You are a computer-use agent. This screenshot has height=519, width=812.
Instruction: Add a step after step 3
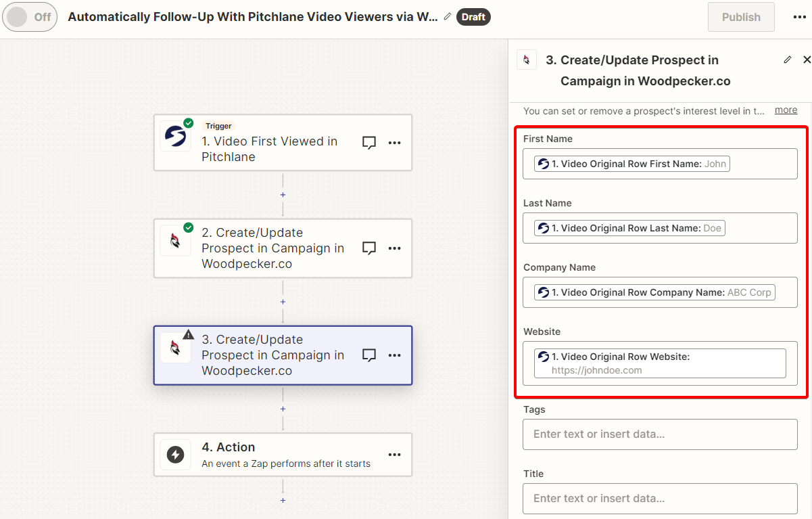pyautogui.click(x=283, y=409)
